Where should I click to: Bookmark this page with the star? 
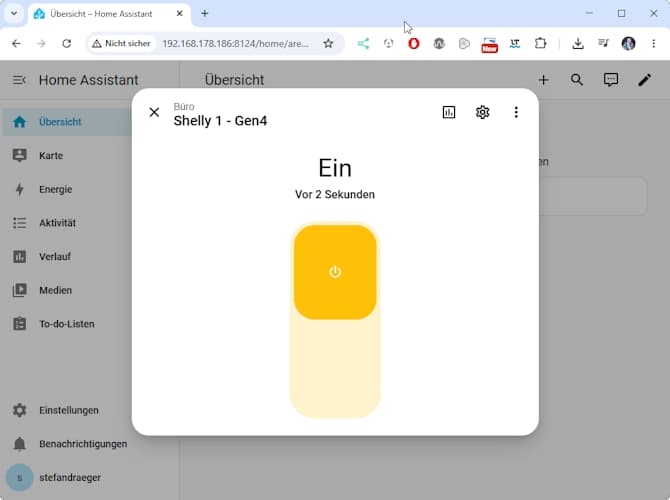(328, 44)
